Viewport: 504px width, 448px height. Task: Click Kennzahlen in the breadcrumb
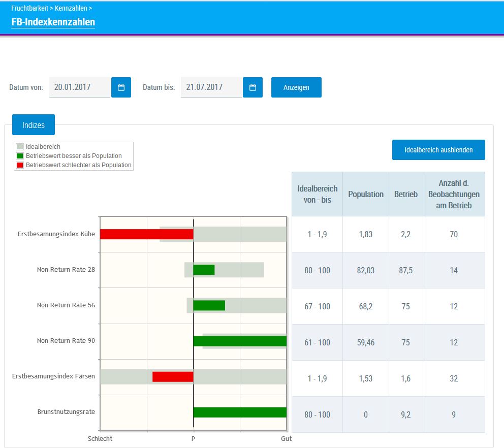coord(70,9)
